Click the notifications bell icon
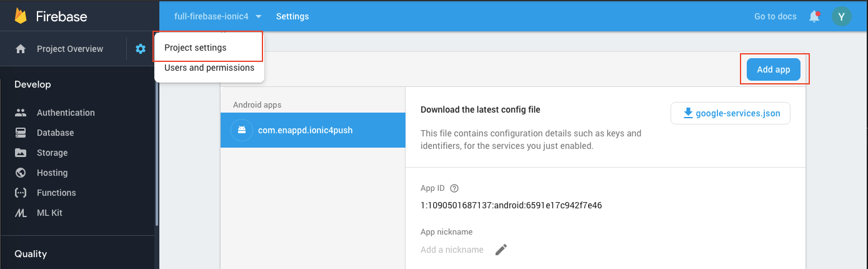 coord(814,16)
